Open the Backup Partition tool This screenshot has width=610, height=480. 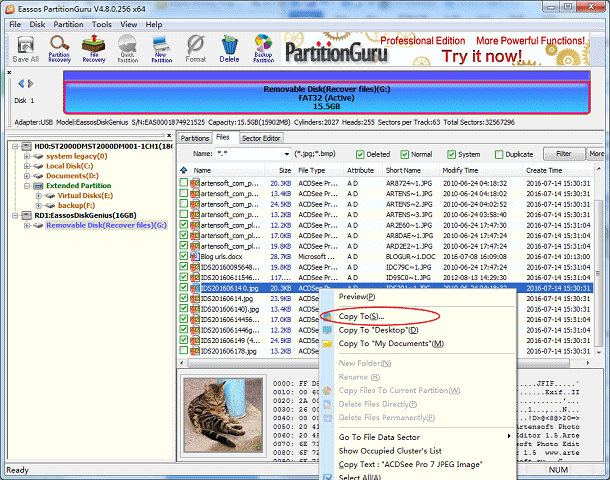pos(263,49)
